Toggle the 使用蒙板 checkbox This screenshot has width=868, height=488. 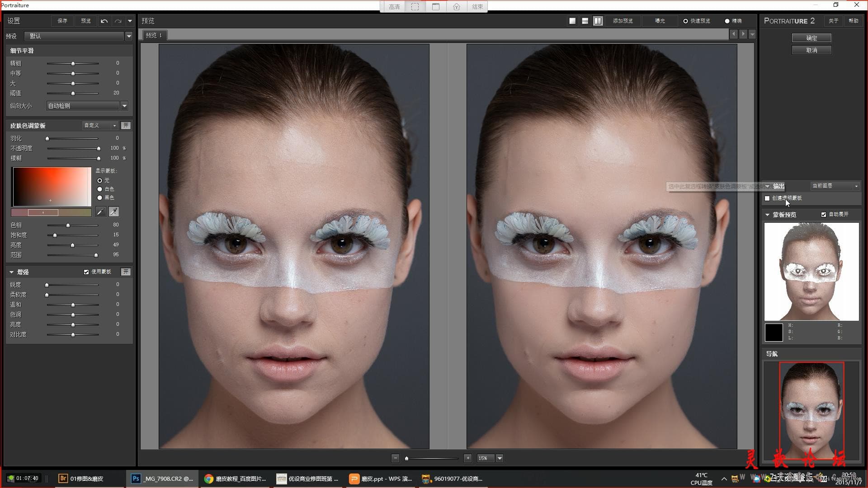(x=86, y=272)
